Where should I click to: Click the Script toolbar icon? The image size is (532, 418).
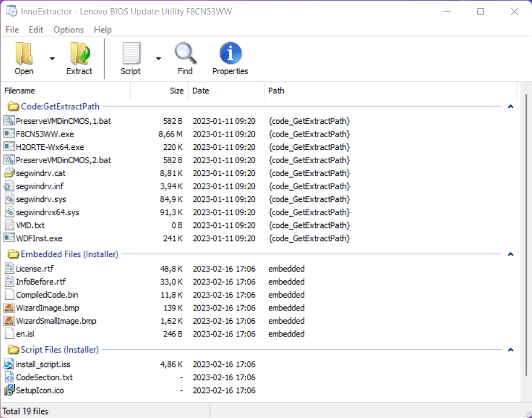click(131, 53)
